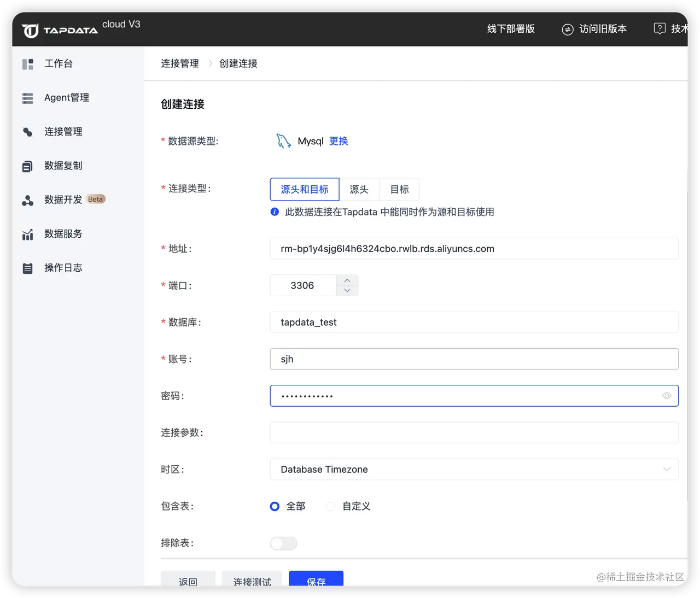Click the blue 保存 button

(316, 578)
